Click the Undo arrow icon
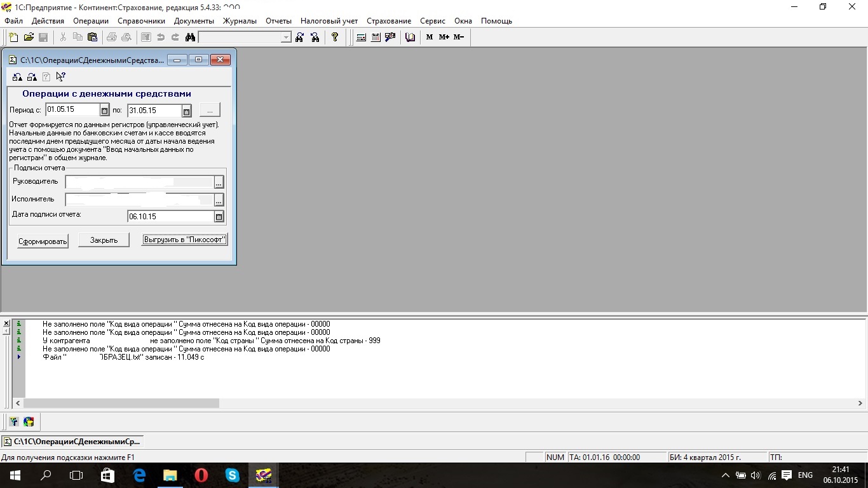The image size is (868, 488). [161, 37]
